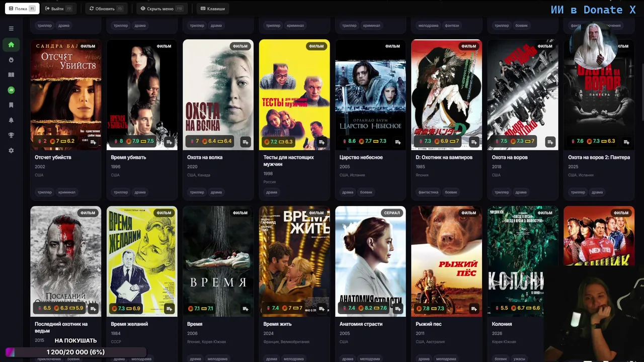Select триллер tag under Охота на волка
The image size is (644, 362).
(197, 192)
